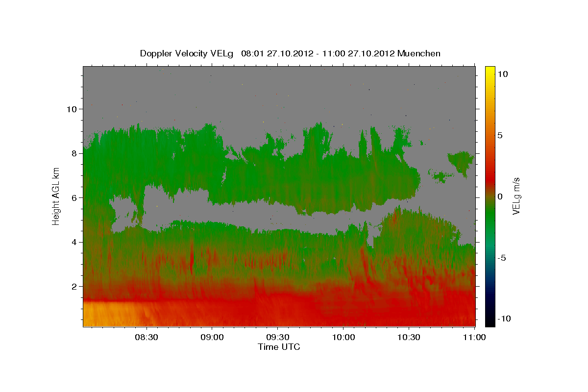Click the colorbar value 10 at top
Image resolution: width=588 pixels, height=392 pixels.
click(502, 74)
